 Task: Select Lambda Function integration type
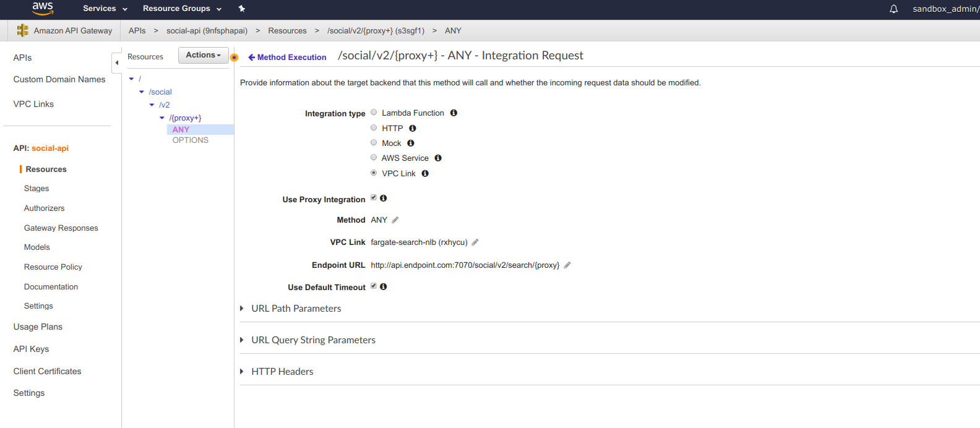point(374,113)
